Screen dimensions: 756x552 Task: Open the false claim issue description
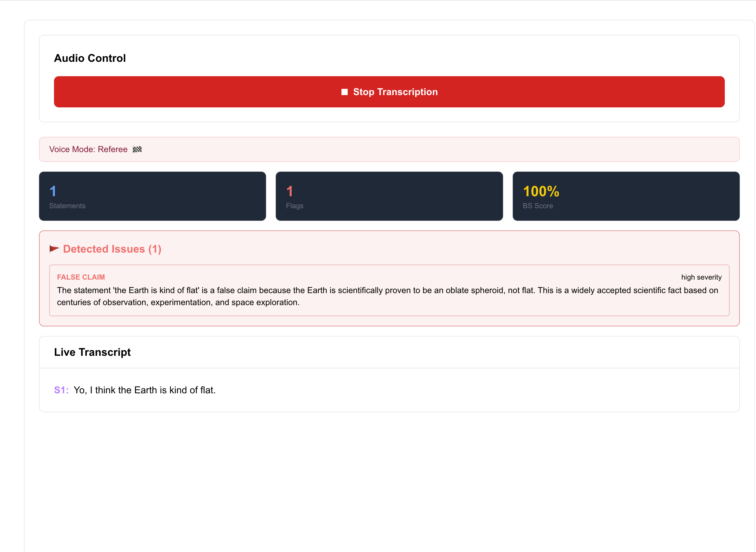pos(388,296)
